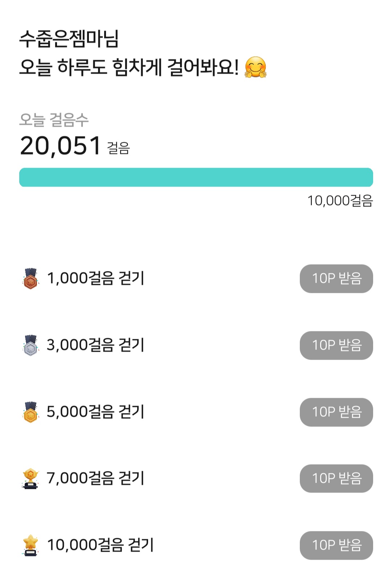Image resolution: width=392 pixels, height=588 pixels.
Task: Select the 3,000걸음 걷기 mission label
Action: [x=96, y=345]
